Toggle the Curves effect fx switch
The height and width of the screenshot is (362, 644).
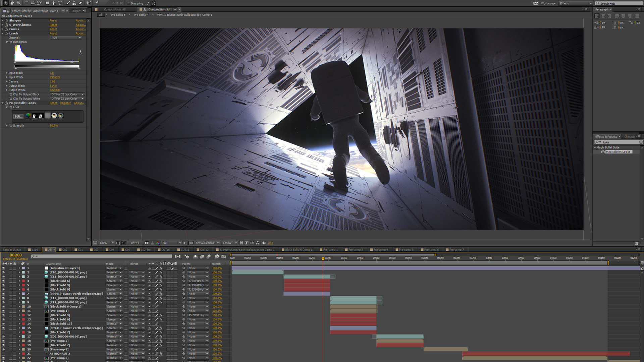pos(7,29)
